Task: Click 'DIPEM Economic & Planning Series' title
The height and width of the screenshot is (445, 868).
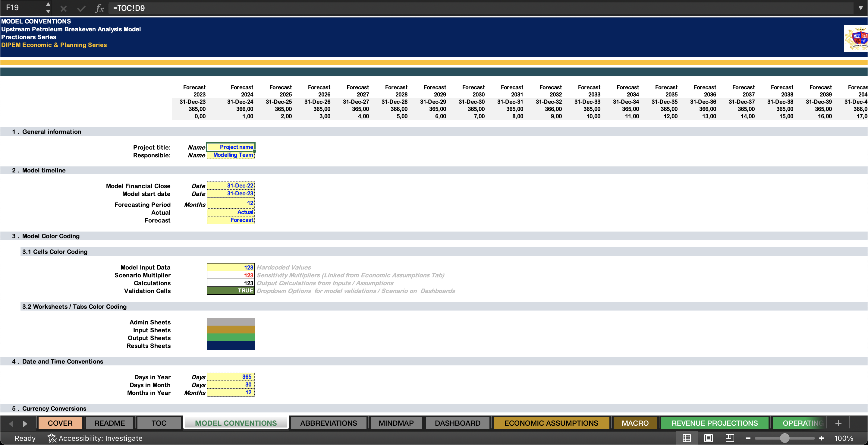Action: coord(54,45)
